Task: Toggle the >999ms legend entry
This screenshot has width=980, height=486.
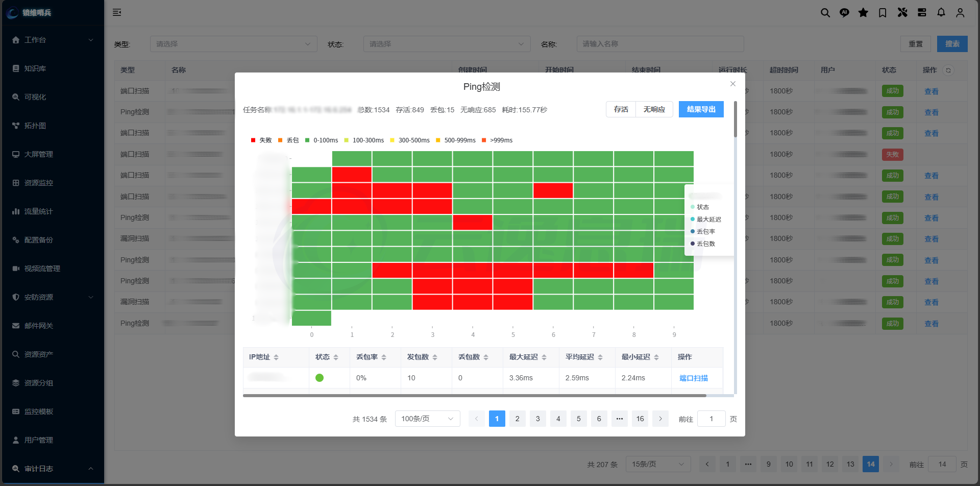Action: [x=497, y=140]
